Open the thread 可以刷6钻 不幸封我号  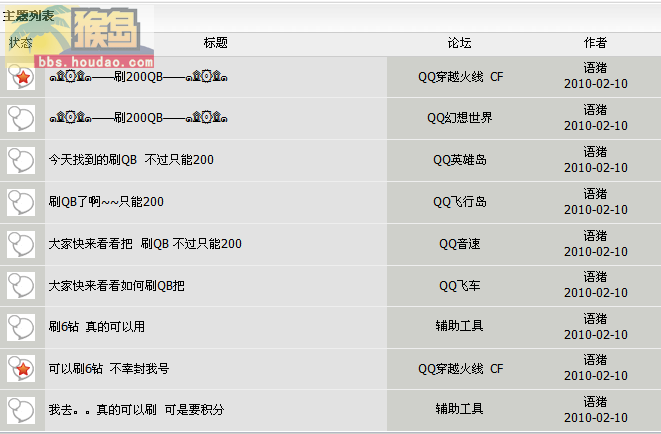(x=109, y=369)
